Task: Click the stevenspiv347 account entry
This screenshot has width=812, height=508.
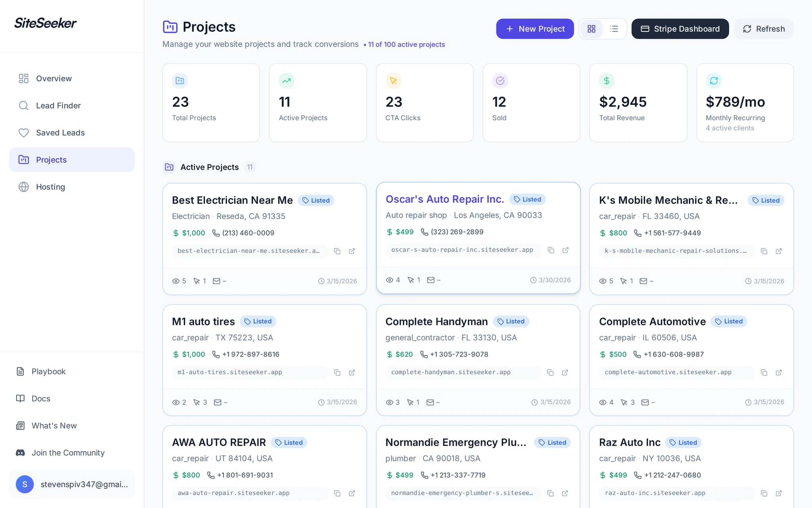Action: tap(71, 484)
